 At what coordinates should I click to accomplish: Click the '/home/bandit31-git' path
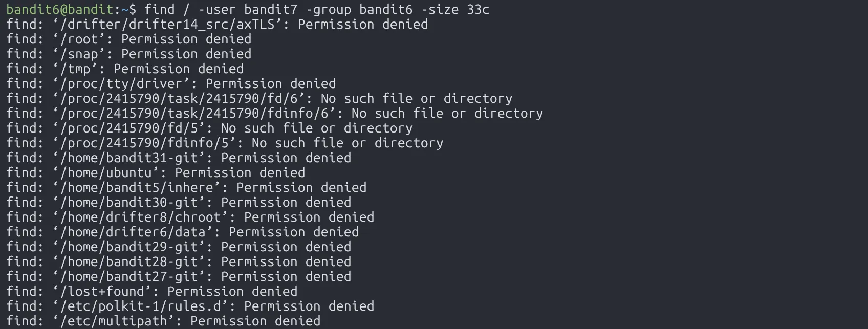[x=133, y=158]
